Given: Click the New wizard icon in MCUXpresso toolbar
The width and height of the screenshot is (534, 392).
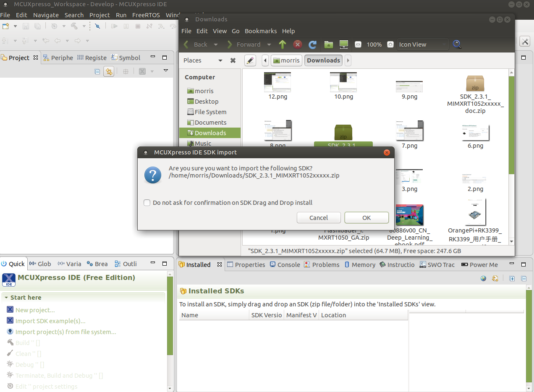Looking at the screenshot, I should coord(5,26).
